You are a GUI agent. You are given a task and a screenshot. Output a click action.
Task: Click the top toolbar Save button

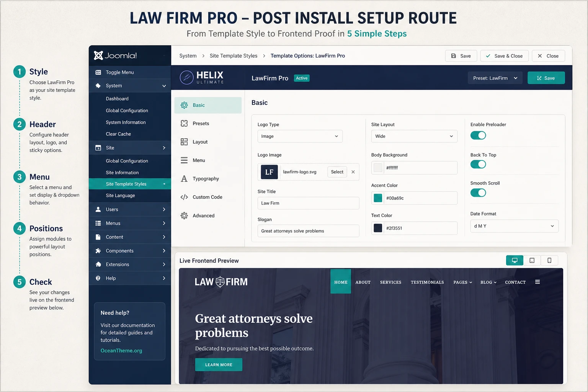[x=461, y=56]
